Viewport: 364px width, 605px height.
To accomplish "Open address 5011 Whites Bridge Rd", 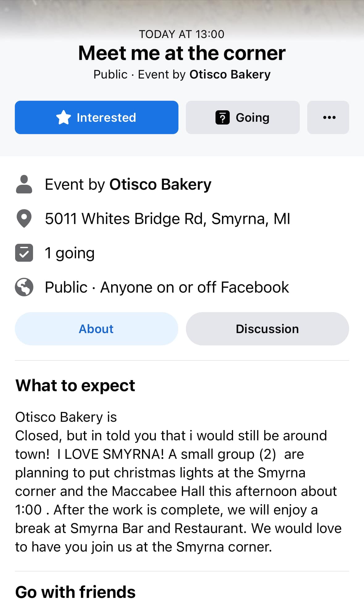I will click(168, 219).
